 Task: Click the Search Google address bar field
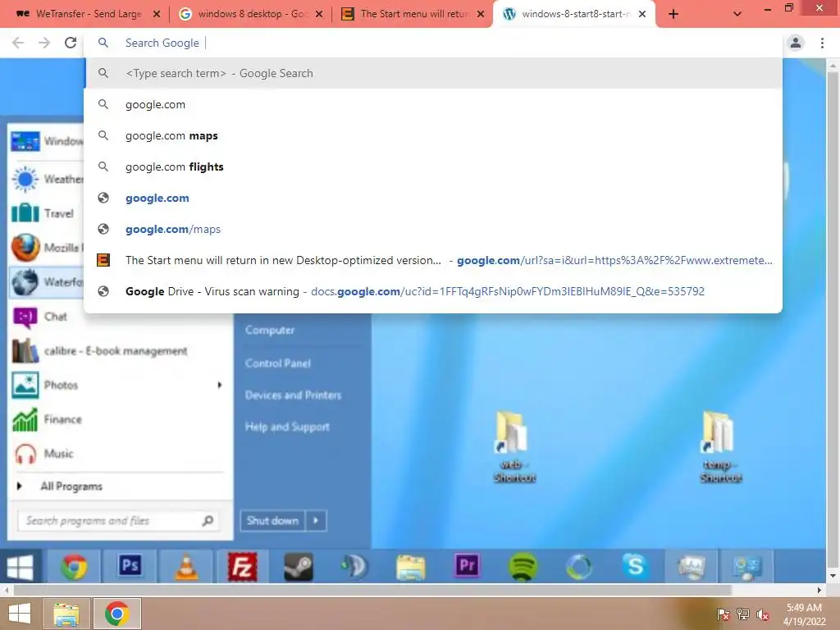pyautogui.click(x=433, y=43)
